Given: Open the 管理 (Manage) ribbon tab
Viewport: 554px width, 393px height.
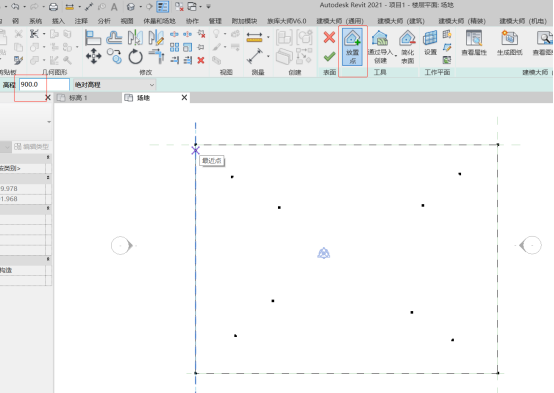Looking at the screenshot, I should 215,21.
